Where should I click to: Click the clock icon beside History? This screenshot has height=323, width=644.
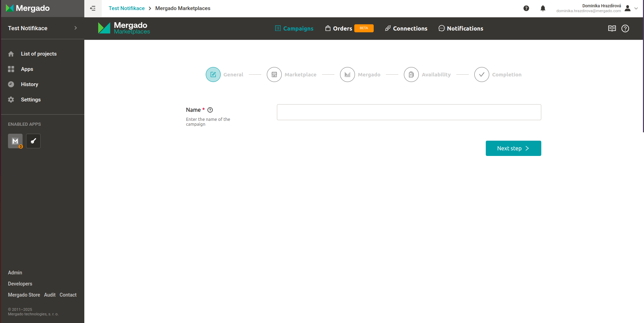point(11,84)
